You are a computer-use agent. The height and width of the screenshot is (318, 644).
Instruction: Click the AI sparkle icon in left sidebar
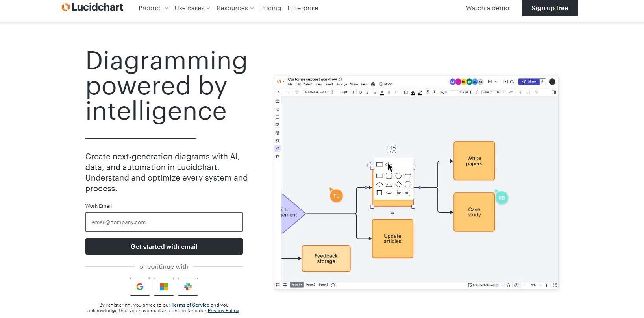(278, 148)
